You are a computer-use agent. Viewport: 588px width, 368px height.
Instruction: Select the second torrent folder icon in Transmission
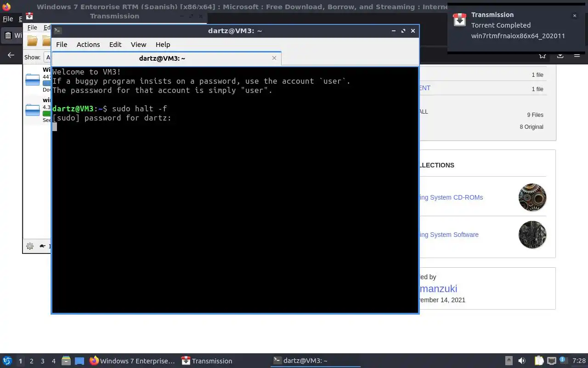[33, 109]
